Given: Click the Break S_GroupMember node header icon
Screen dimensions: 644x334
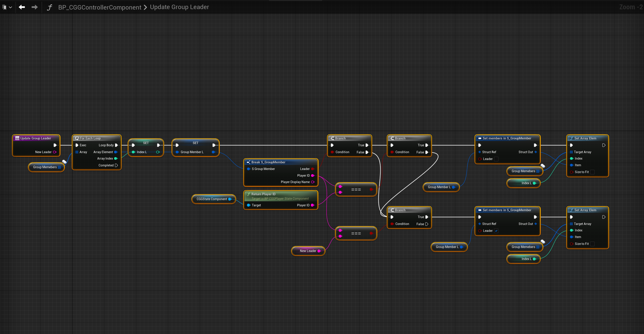Looking at the screenshot, I should (248, 162).
